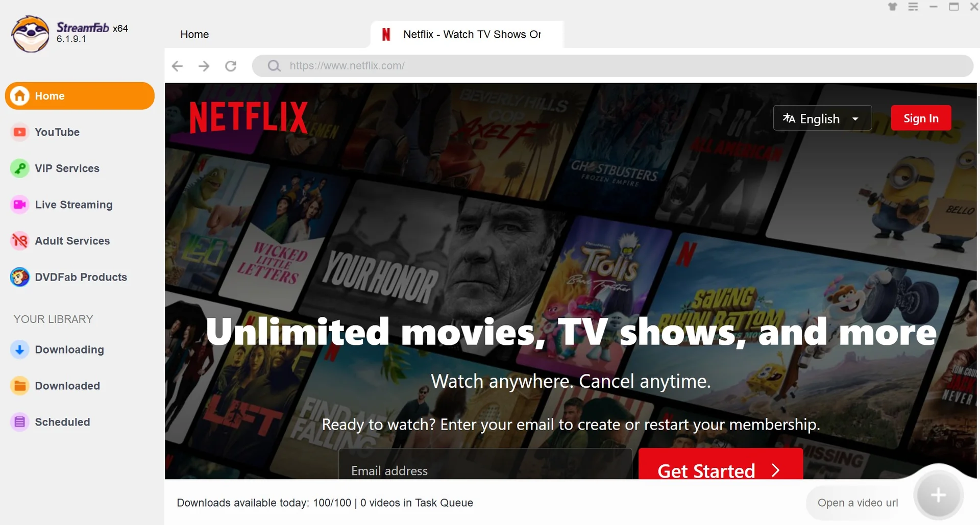
Task: Open DVDFab Products section
Action: pos(81,277)
